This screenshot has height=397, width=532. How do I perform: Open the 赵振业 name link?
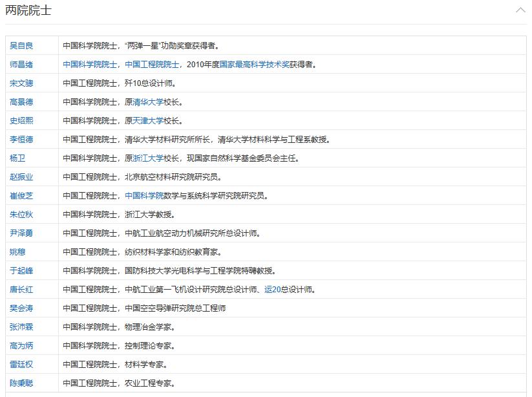click(21, 177)
